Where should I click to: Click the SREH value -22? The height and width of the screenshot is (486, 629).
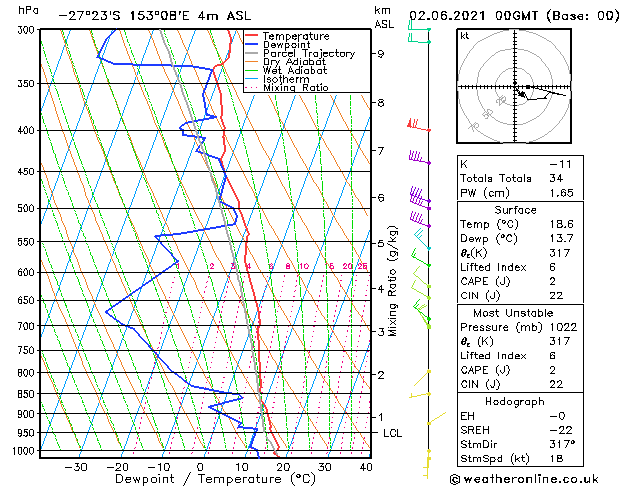coord(561,430)
